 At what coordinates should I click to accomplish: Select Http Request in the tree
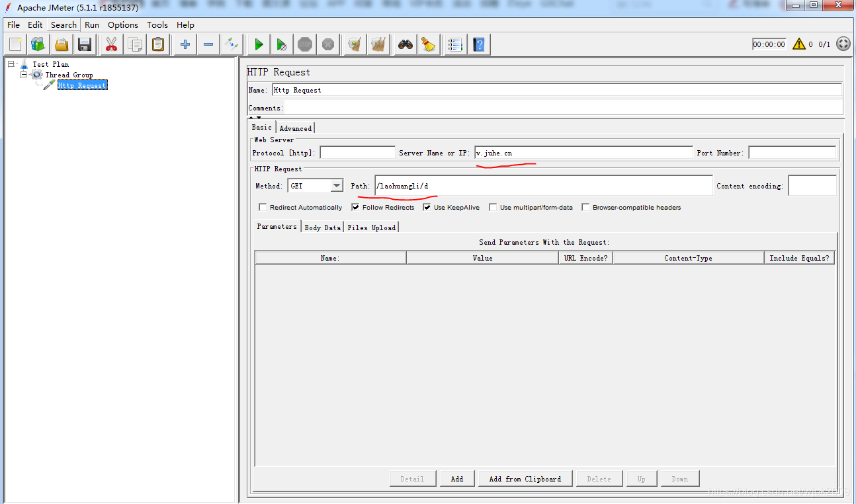(82, 85)
